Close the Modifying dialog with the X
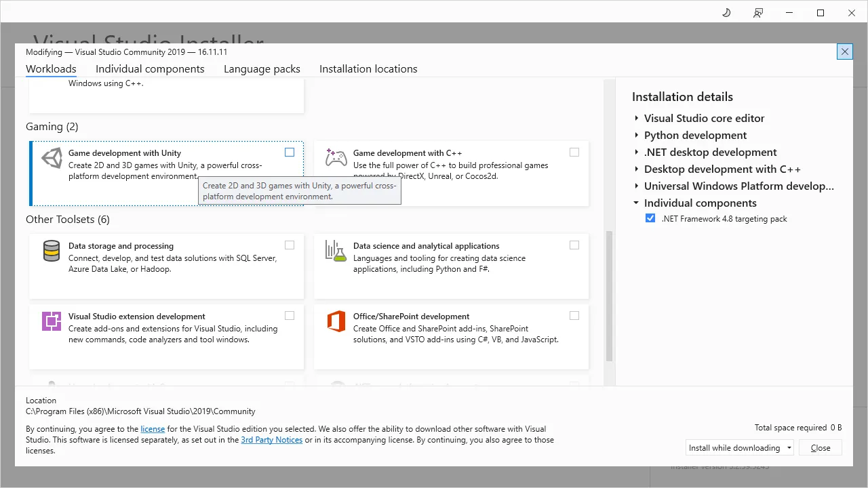 (844, 52)
